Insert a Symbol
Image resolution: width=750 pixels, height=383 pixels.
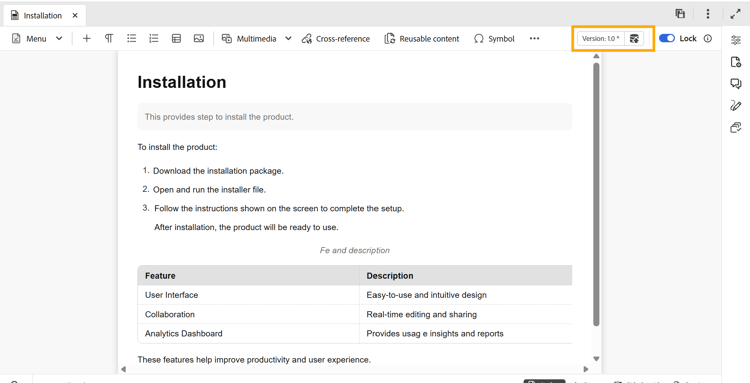coord(494,39)
